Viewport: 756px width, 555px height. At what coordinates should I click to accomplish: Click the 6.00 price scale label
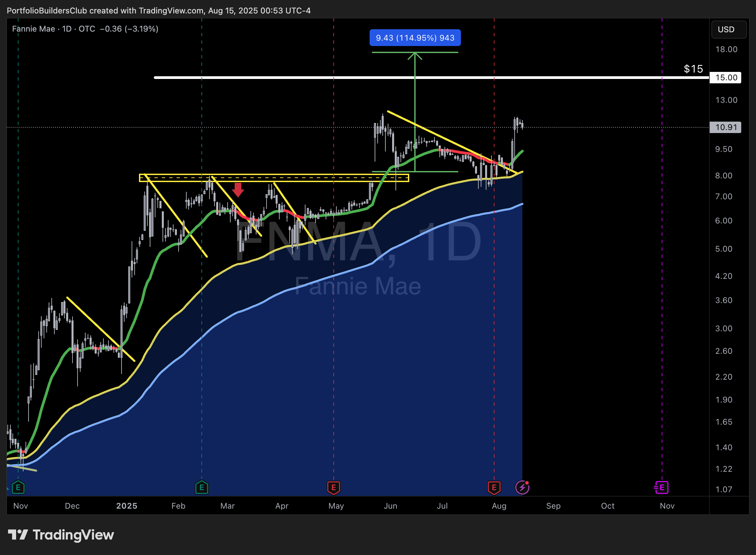pyautogui.click(x=724, y=221)
